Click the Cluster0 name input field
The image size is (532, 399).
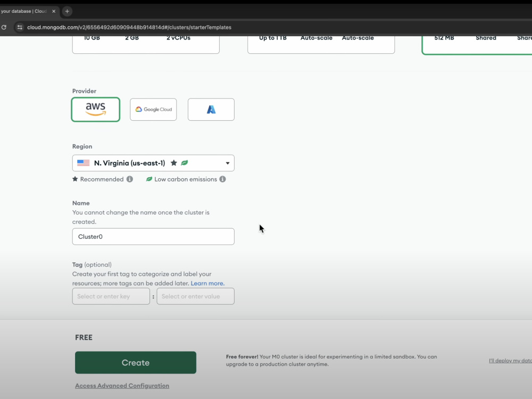[153, 237]
